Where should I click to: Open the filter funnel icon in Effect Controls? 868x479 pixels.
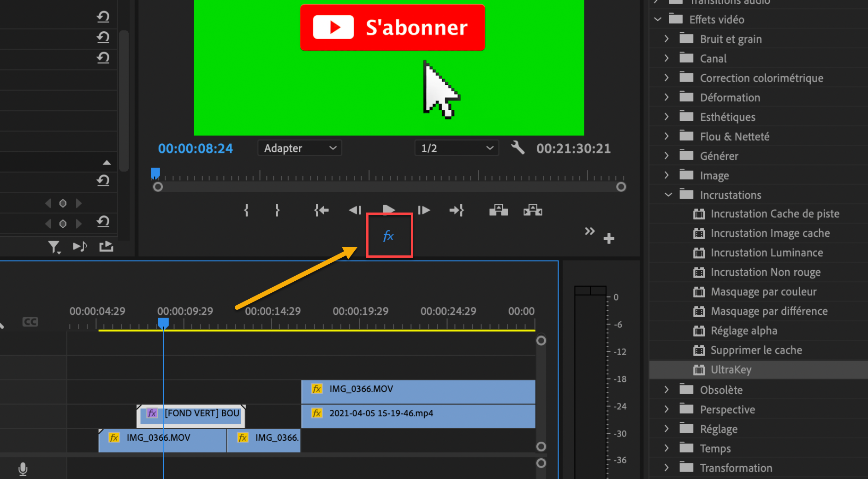click(54, 247)
